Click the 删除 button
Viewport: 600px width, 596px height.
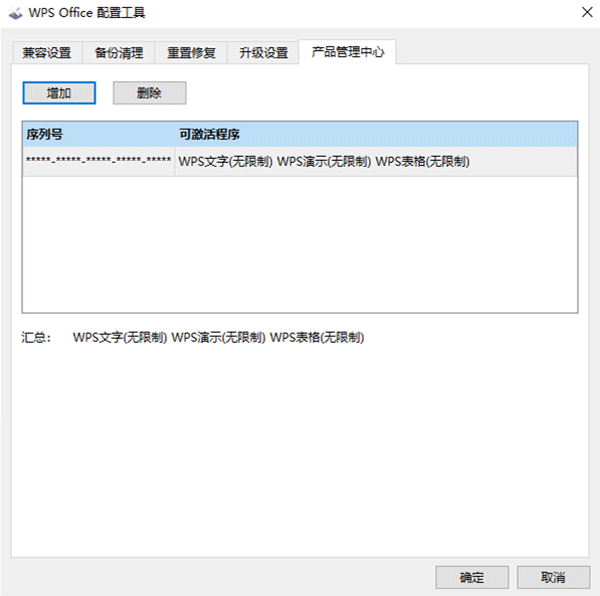150,93
